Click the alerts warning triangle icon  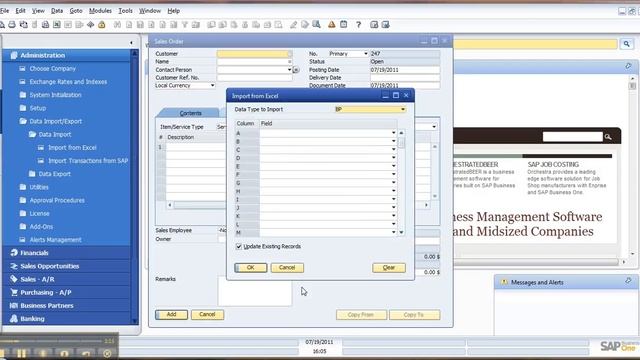click(331, 25)
